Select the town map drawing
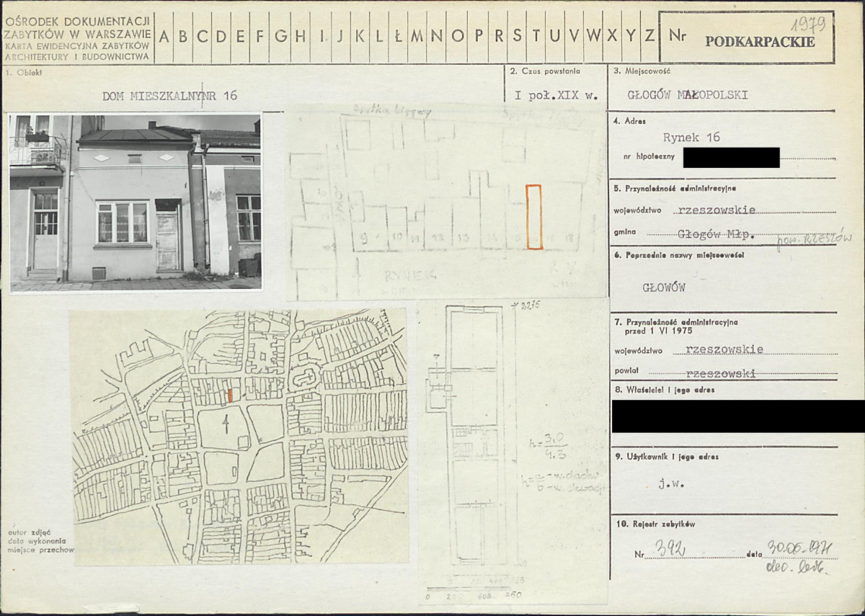The image size is (865, 616). [239, 436]
